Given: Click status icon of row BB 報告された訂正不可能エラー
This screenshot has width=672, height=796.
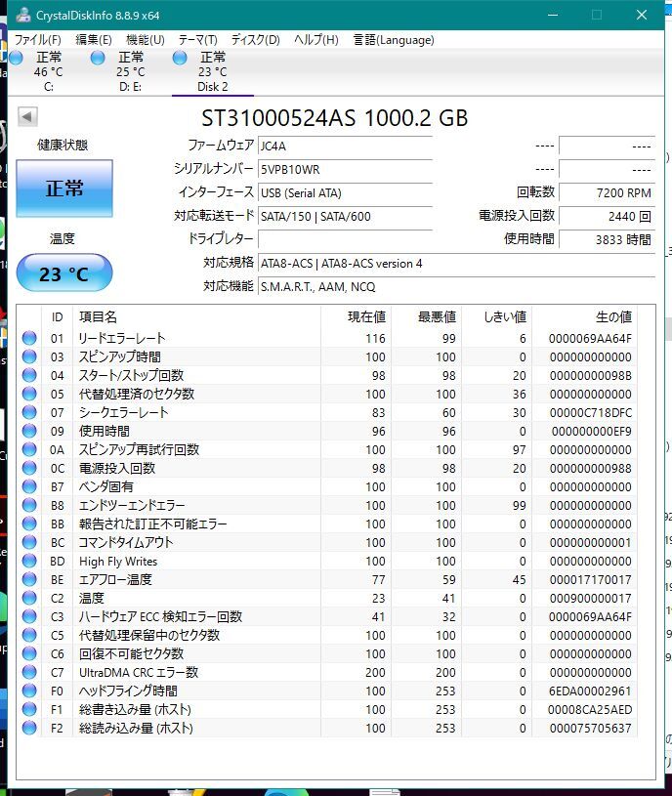Looking at the screenshot, I should click(29, 524).
